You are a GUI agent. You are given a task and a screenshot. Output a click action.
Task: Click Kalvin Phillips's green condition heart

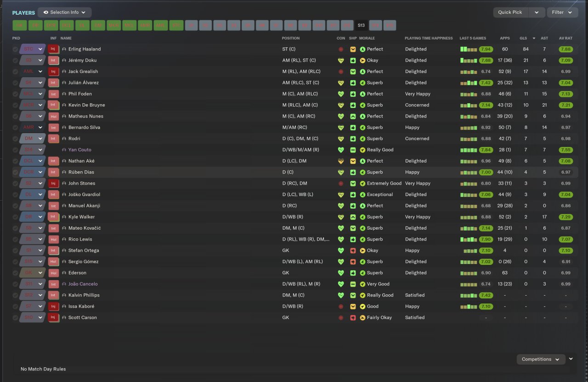[x=341, y=295]
